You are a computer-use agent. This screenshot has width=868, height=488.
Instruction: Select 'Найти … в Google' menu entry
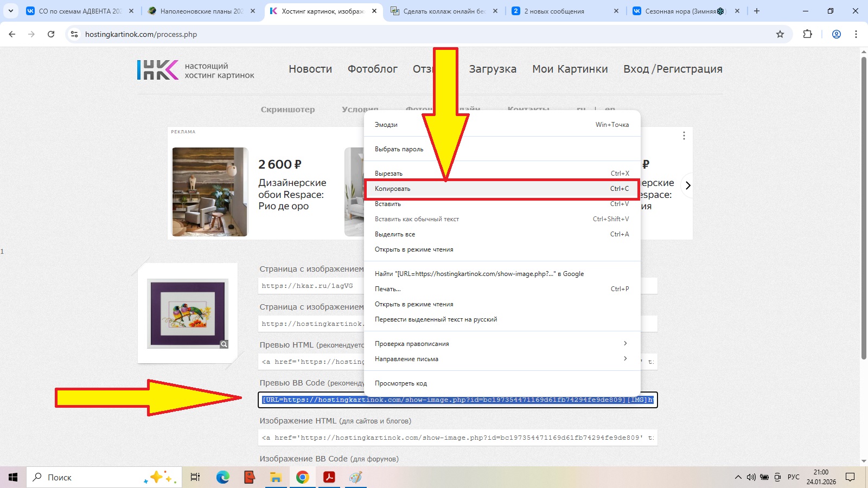click(x=502, y=274)
